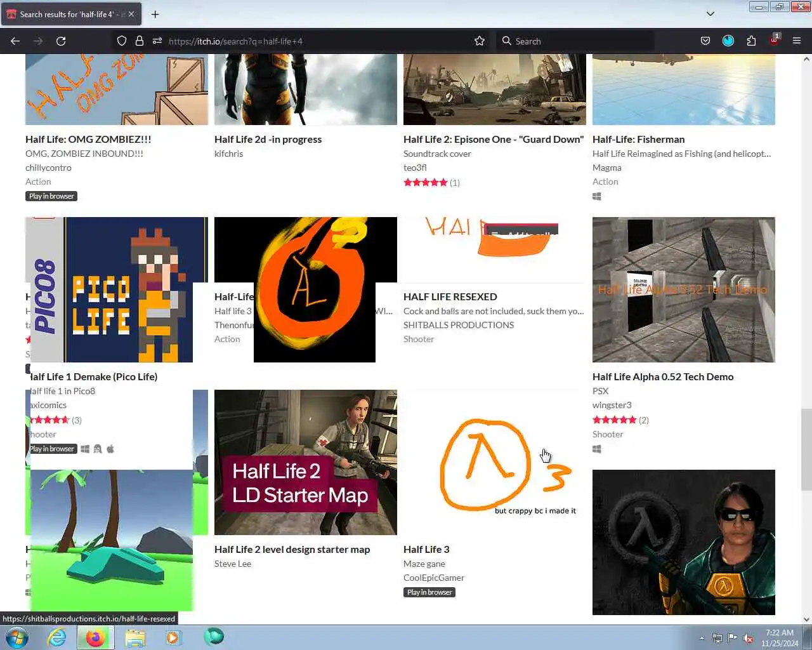Visit author Magma's profile

click(x=606, y=168)
